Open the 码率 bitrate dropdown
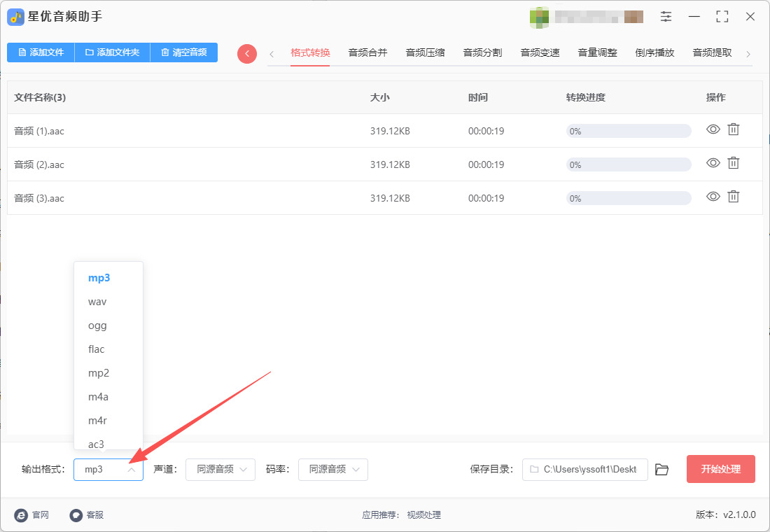The height and width of the screenshot is (532, 770). (x=333, y=470)
